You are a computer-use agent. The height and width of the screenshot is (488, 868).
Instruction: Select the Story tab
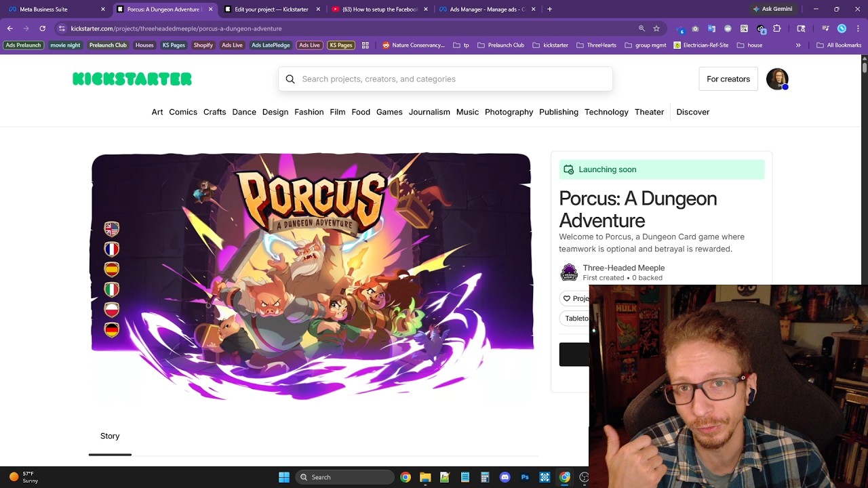point(110,436)
